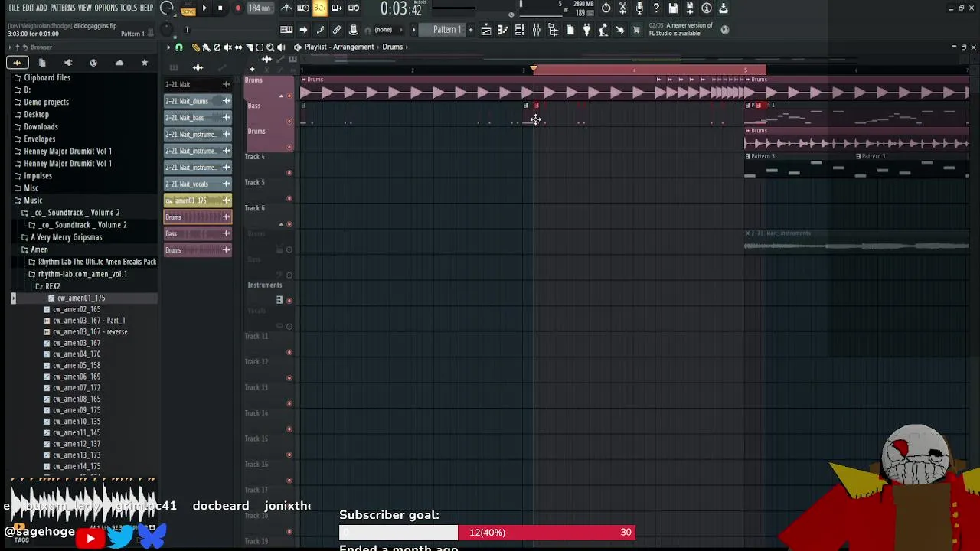Open the Piano roll view button
This screenshot has width=980, height=551.
[503, 30]
